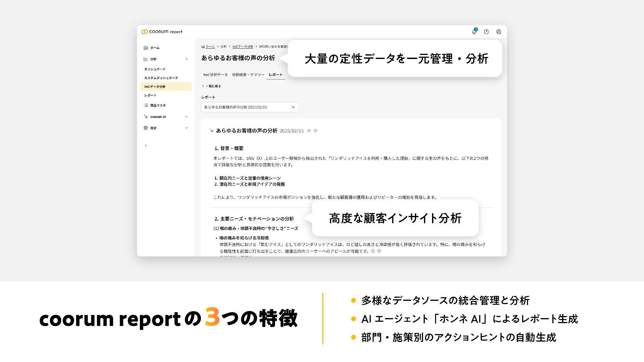Viewport: 644px width, 362px height.
Task: Collapse the sidebar with the left arrow
Action: pyautogui.click(x=146, y=145)
